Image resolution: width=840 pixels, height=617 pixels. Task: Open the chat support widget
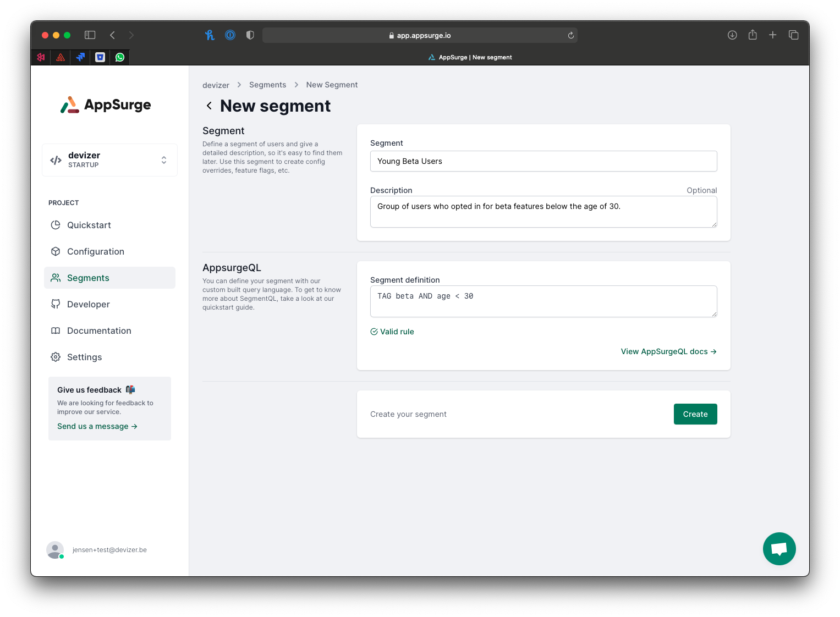[779, 549]
